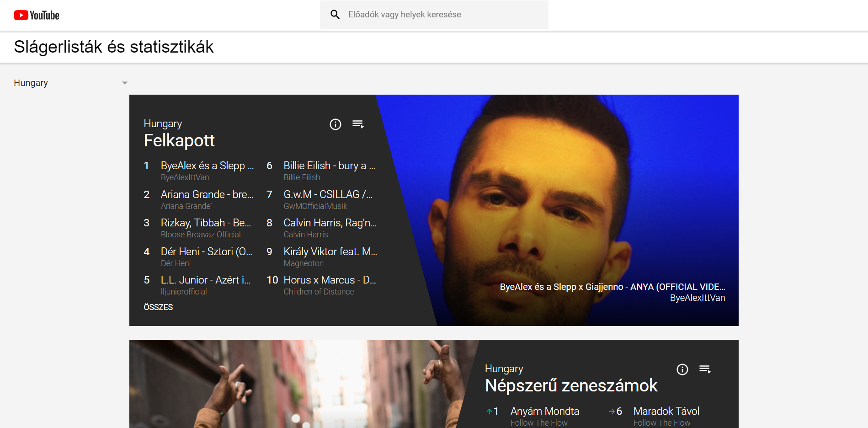The image size is (868, 428).
Task: Open the Billie Eilish channel link
Action: pyautogui.click(x=302, y=177)
